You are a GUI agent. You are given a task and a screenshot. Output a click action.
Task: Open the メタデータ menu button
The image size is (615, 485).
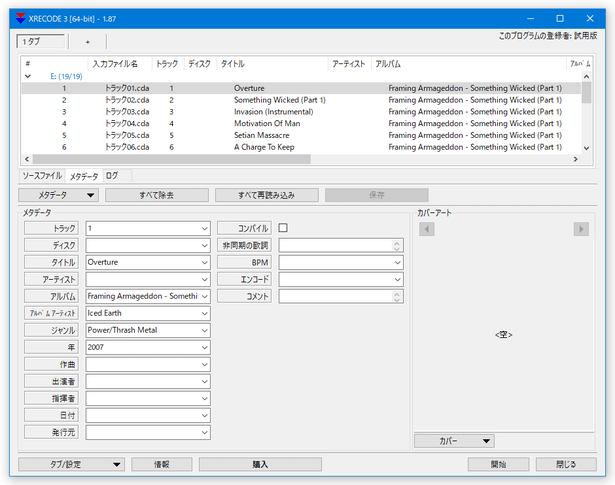(58, 195)
